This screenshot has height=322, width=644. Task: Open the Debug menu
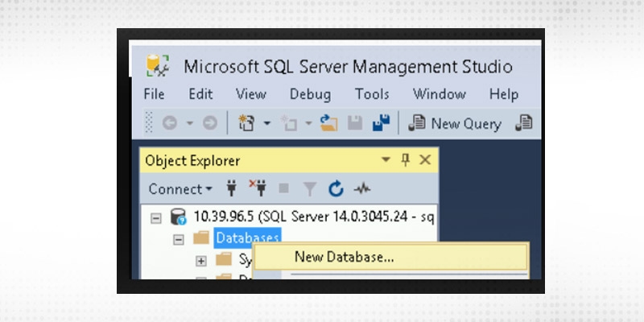(x=310, y=94)
